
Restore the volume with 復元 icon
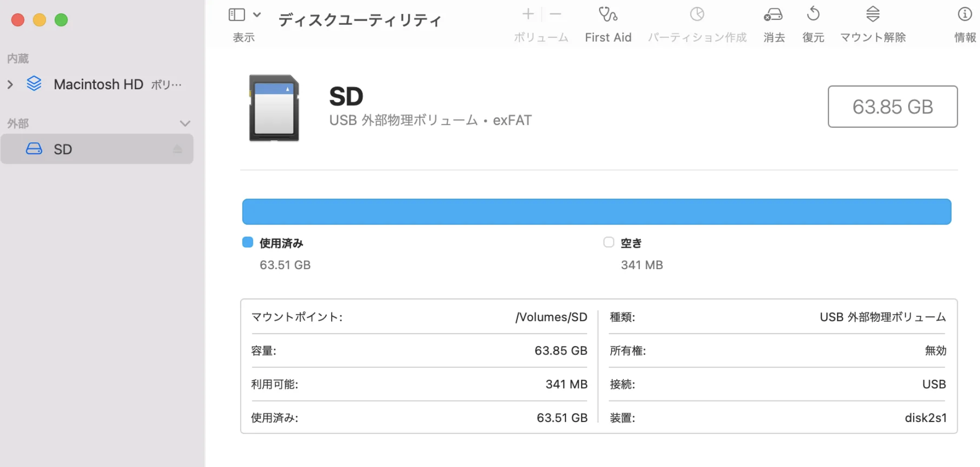pos(813,14)
